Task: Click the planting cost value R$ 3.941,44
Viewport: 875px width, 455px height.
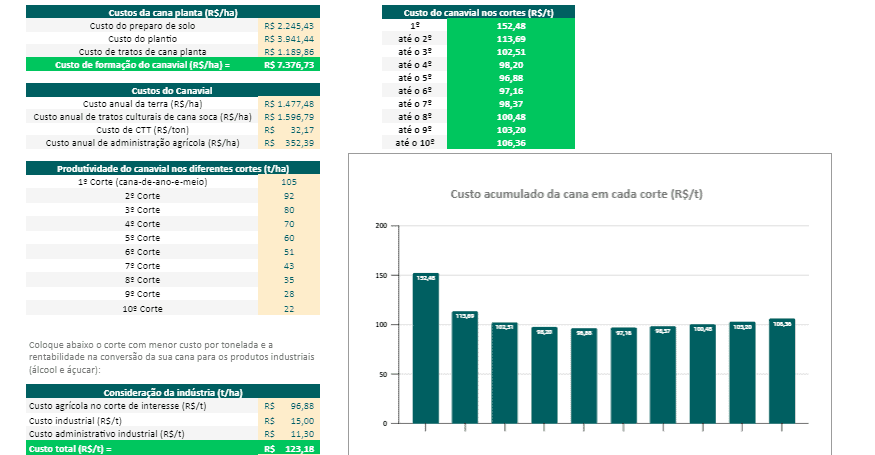Action: [288, 38]
